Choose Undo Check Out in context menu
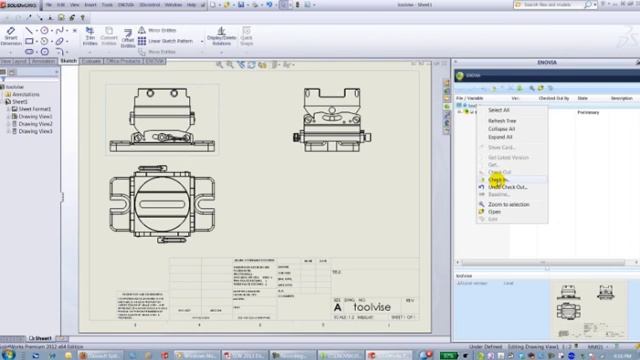The width and height of the screenshot is (640, 360). tap(507, 187)
